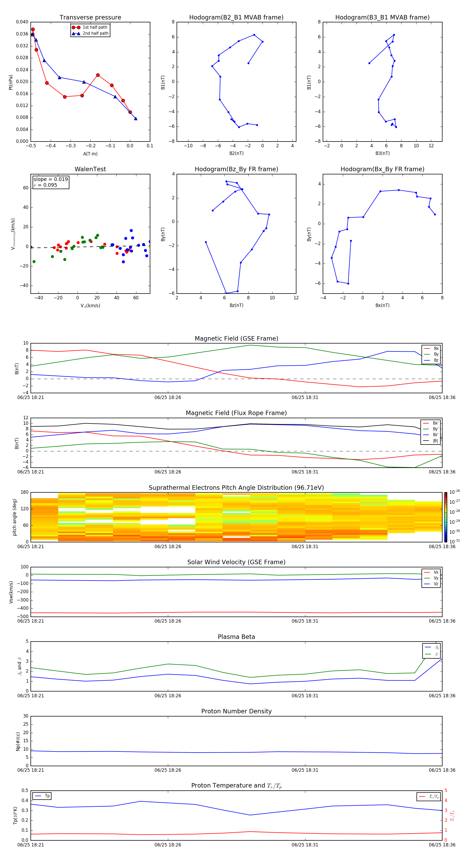Click the "Hodogram(Bx_By FR frame)" title
The width and height of the screenshot is (473, 868).
pyautogui.click(x=382, y=169)
